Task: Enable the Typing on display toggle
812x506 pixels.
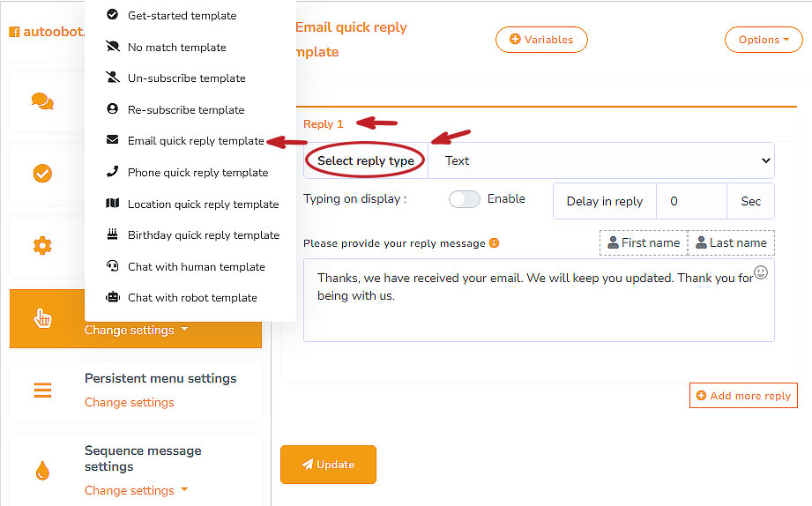Action: click(x=465, y=199)
